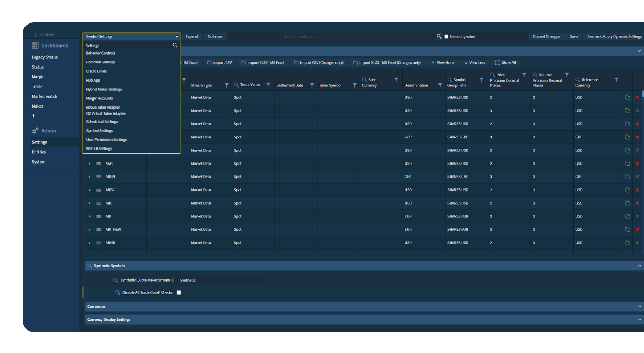
Task: Click the Save button
Action: tap(573, 36)
